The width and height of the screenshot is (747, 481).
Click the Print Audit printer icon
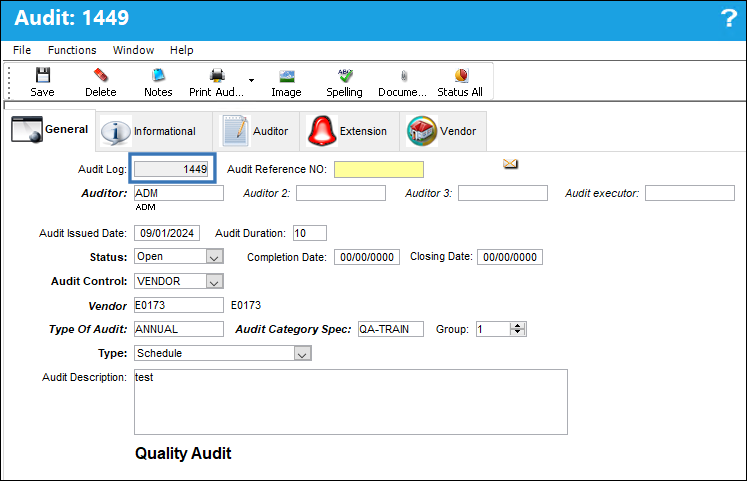coord(217,75)
